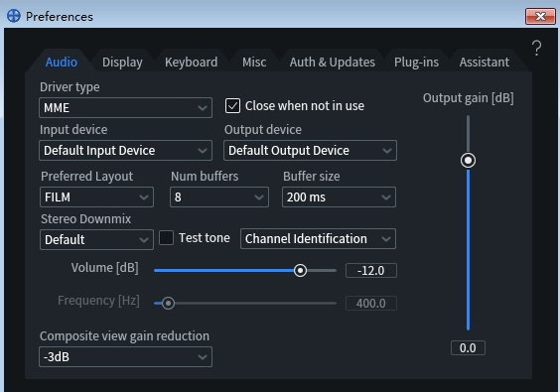Open the Input device dropdown
This screenshot has height=392, width=560.
[x=125, y=150]
